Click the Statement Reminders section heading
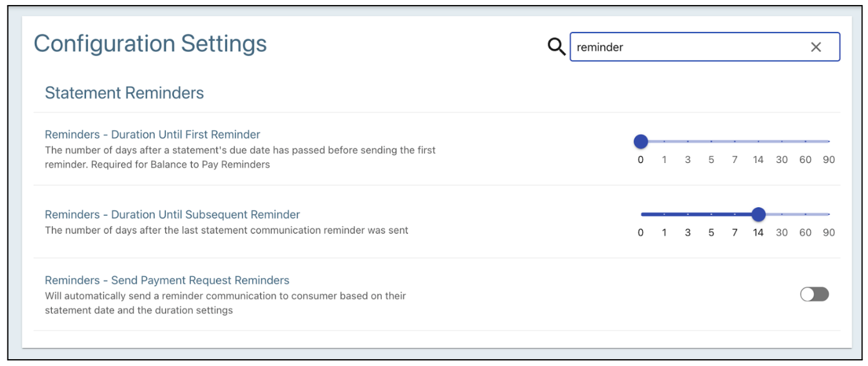This screenshot has height=366, width=868. click(124, 93)
